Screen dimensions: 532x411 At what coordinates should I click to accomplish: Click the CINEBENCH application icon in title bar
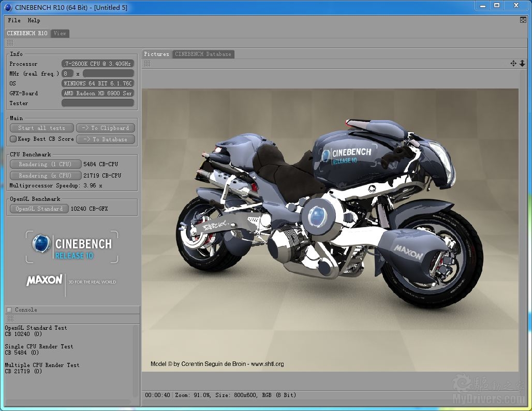point(8,7)
